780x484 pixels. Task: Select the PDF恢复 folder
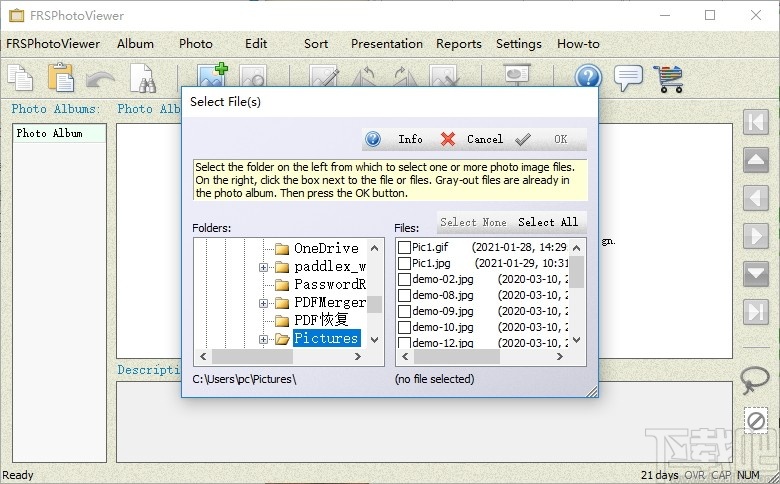click(321, 320)
